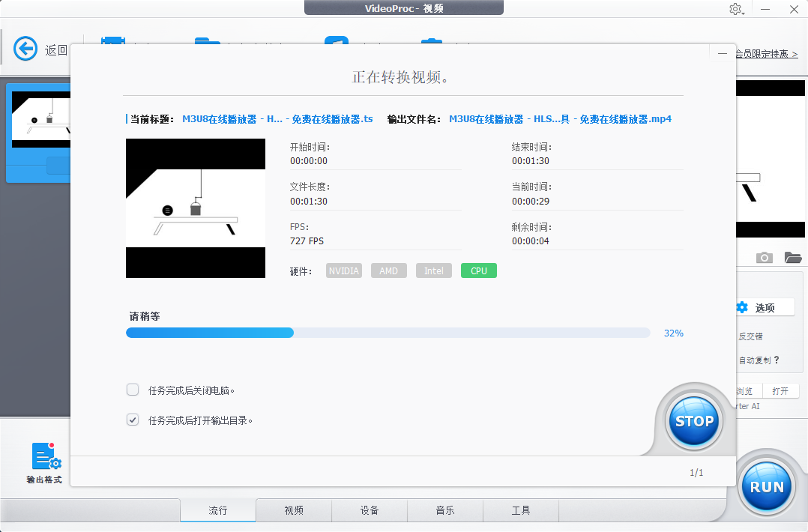Click the green CPU hardware badge
Screen dimensions: 808x532
[x=479, y=271]
